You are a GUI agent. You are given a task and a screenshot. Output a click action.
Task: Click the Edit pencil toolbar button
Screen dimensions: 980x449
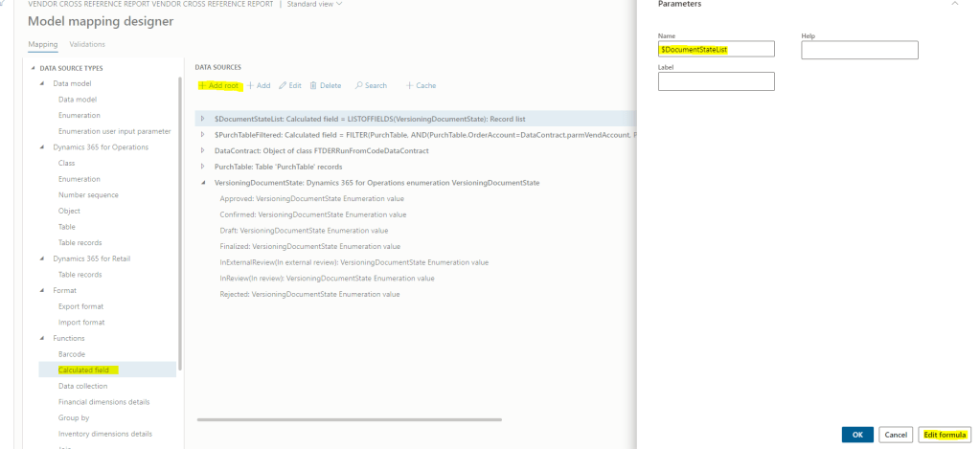pos(290,85)
